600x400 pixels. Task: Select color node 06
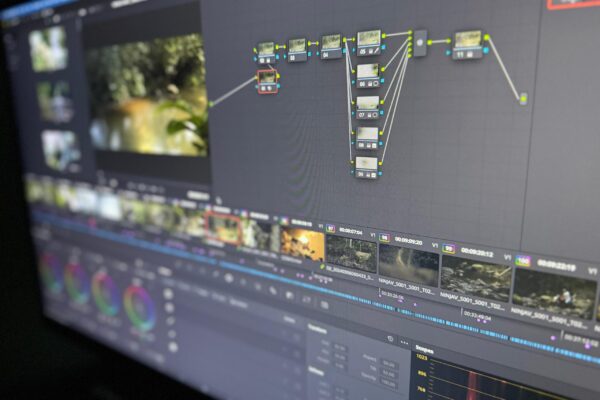[368, 73]
